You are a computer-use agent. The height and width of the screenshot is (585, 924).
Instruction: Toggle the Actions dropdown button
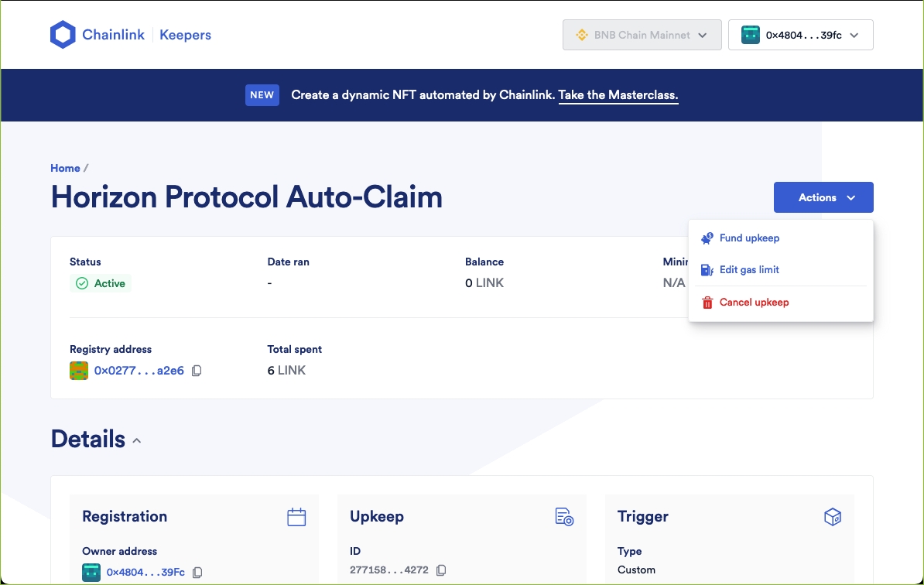823,197
